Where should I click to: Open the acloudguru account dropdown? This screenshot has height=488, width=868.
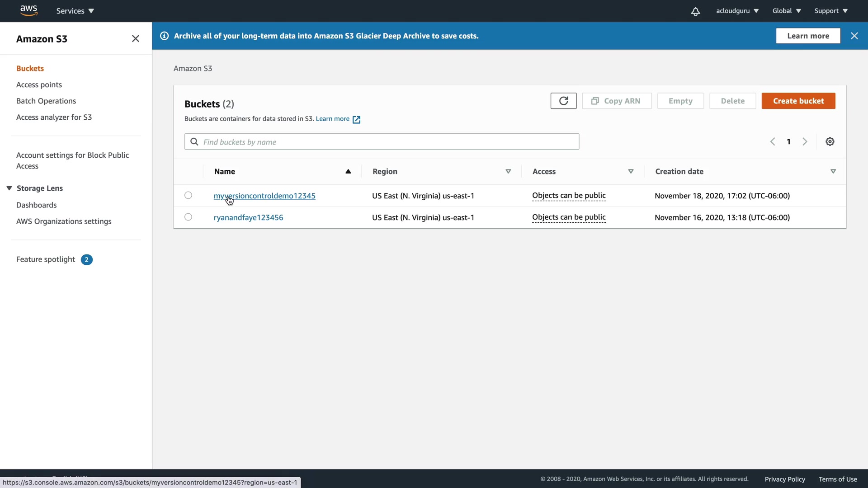click(737, 11)
